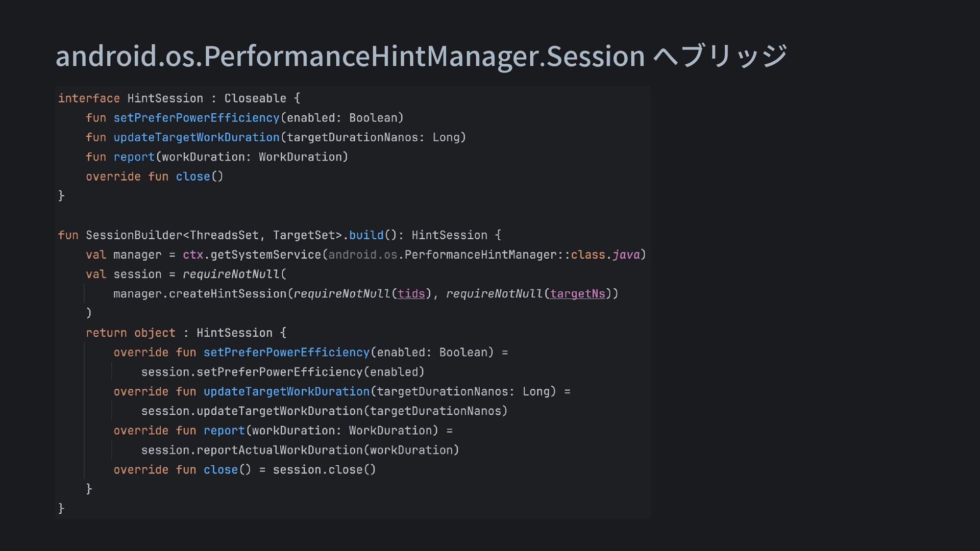
Task: Click the underlined tids argument
Action: coord(411,294)
